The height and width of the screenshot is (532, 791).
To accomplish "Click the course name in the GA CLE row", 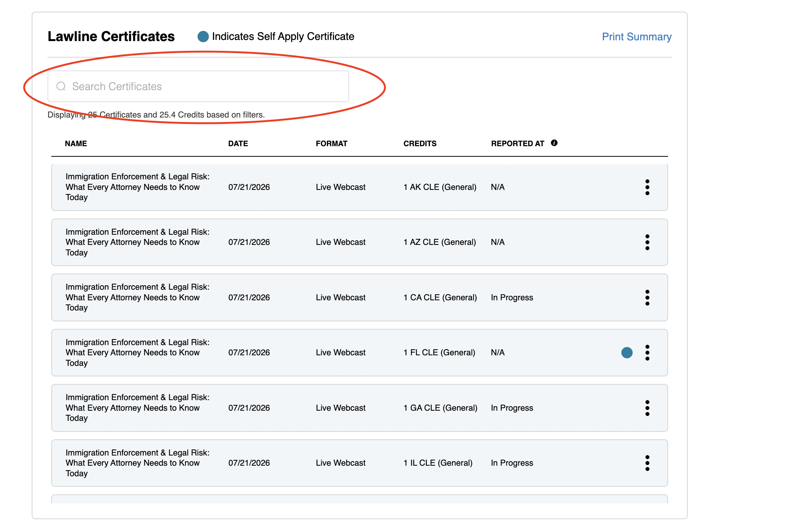I will tap(138, 408).
